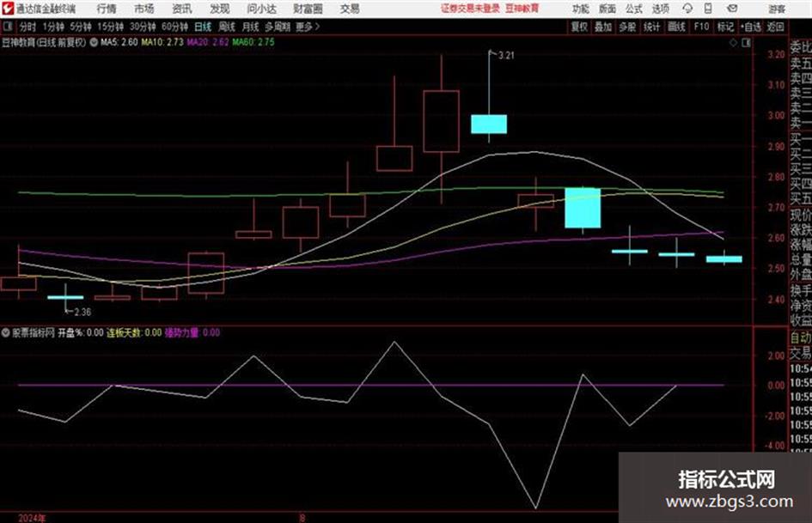Click the F10 toolbar button

coord(701,27)
